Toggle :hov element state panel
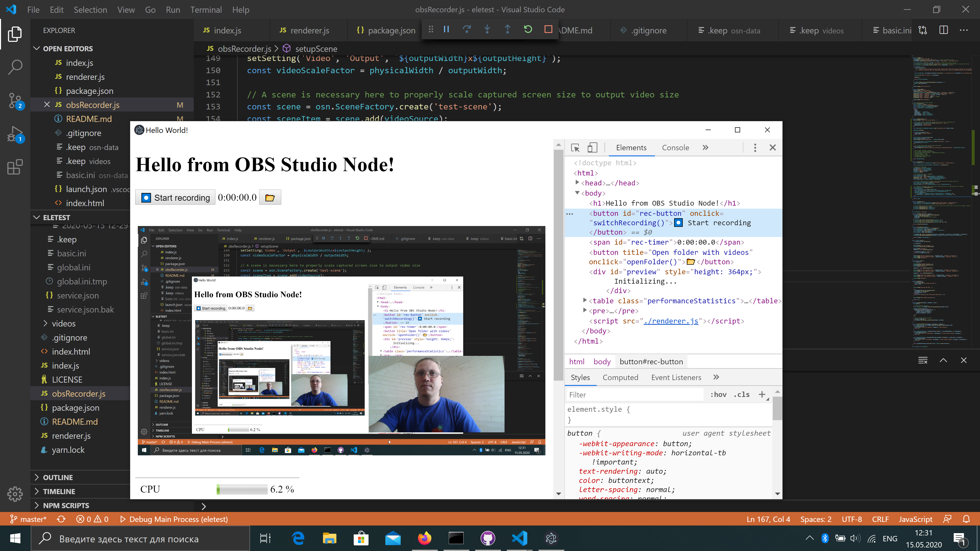980x551 pixels. coord(718,394)
